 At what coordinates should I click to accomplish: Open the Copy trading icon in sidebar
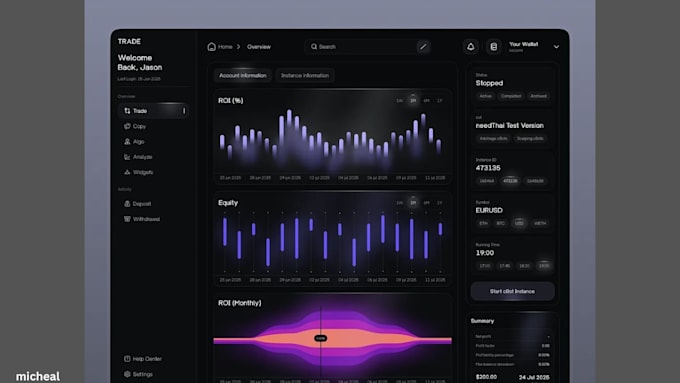pos(127,126)
